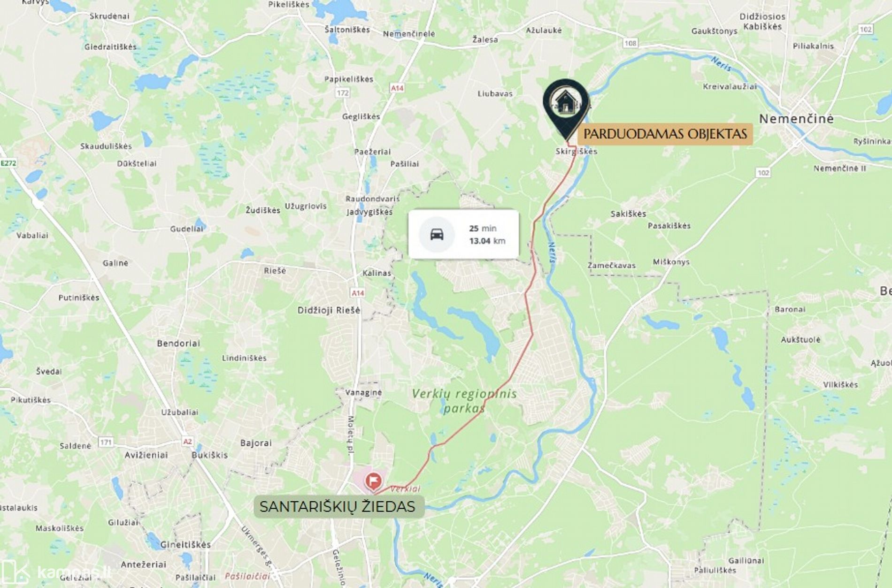Click the E272 highway shield
This screenshot has height=588, width=892.
coord(8,163)
